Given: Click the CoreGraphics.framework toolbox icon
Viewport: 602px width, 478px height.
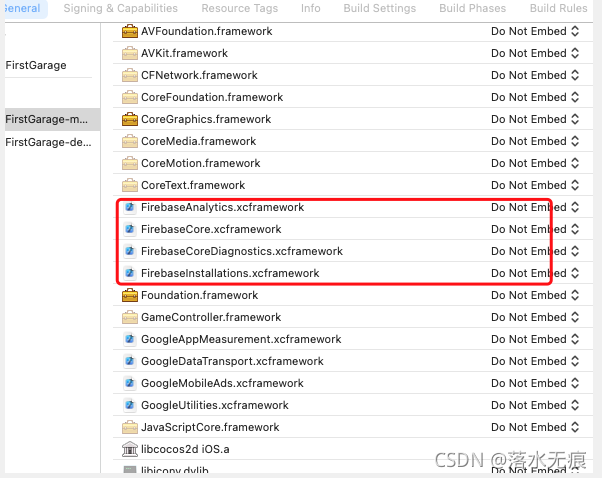Looking at the screenshot, I should 130,119.
